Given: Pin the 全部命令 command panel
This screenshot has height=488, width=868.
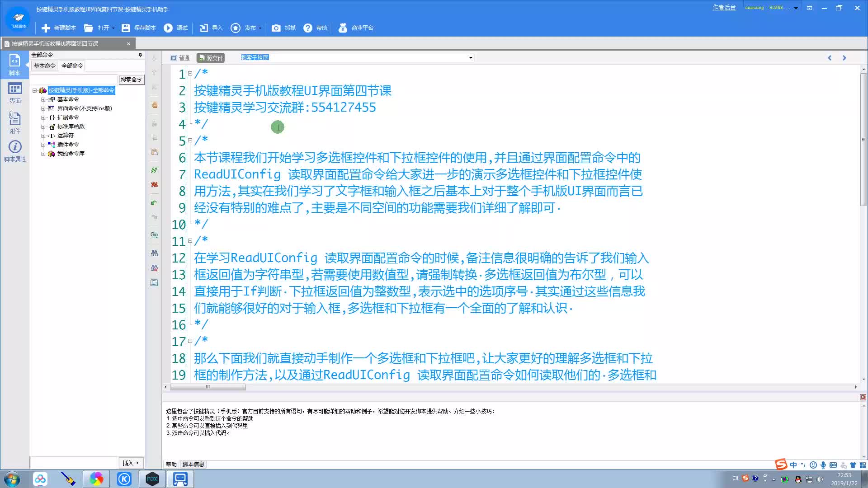Looking at the screenshot, I should click(x=140, y=55).
